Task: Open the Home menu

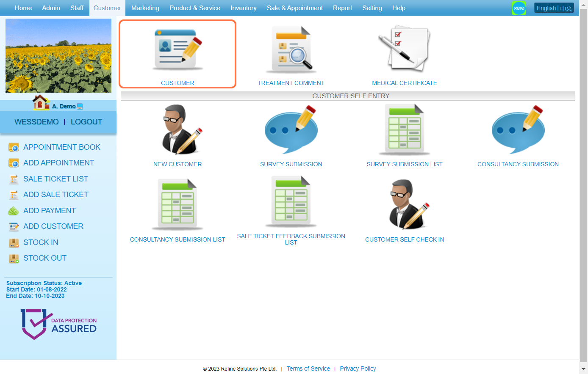Action: 23,8
